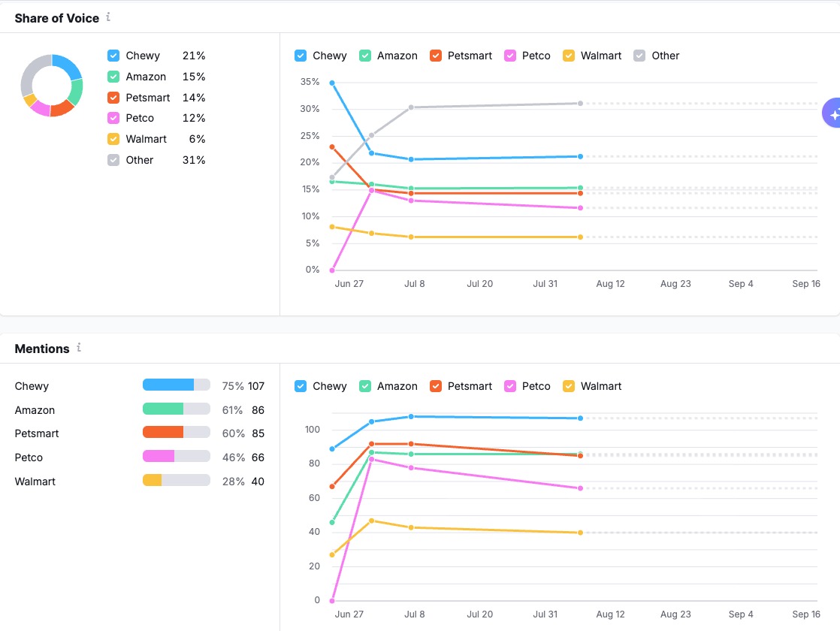840x631 pixels.
Task: Toggle Petsmart checkbox above Share of Voice chart
Action: coord(436,56)
